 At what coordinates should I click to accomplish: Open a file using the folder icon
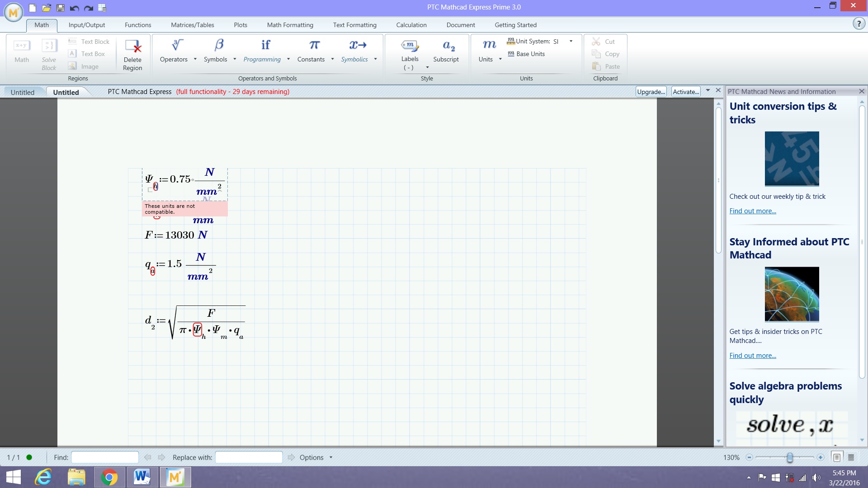46,8
